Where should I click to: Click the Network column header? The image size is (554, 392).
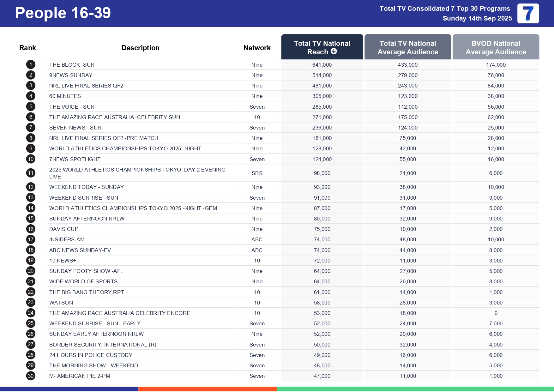[x=257, y=47]
